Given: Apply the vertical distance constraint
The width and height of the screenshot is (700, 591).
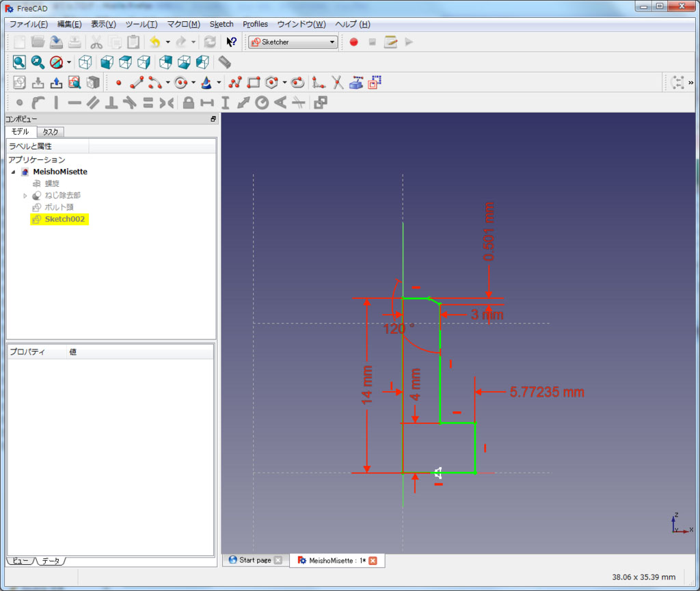Looking at the screenshot, I should 225,103.
